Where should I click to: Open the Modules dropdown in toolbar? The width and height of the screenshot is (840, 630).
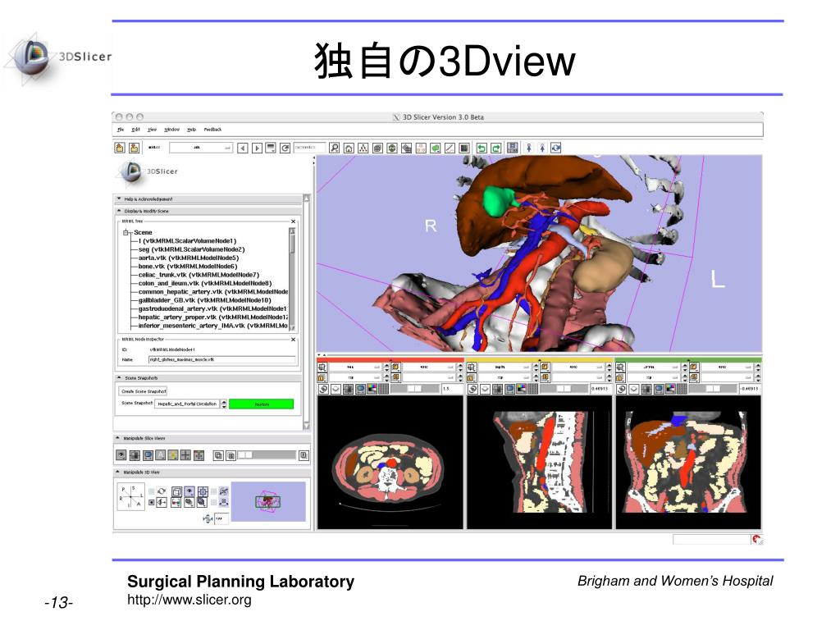coord(201,148)
